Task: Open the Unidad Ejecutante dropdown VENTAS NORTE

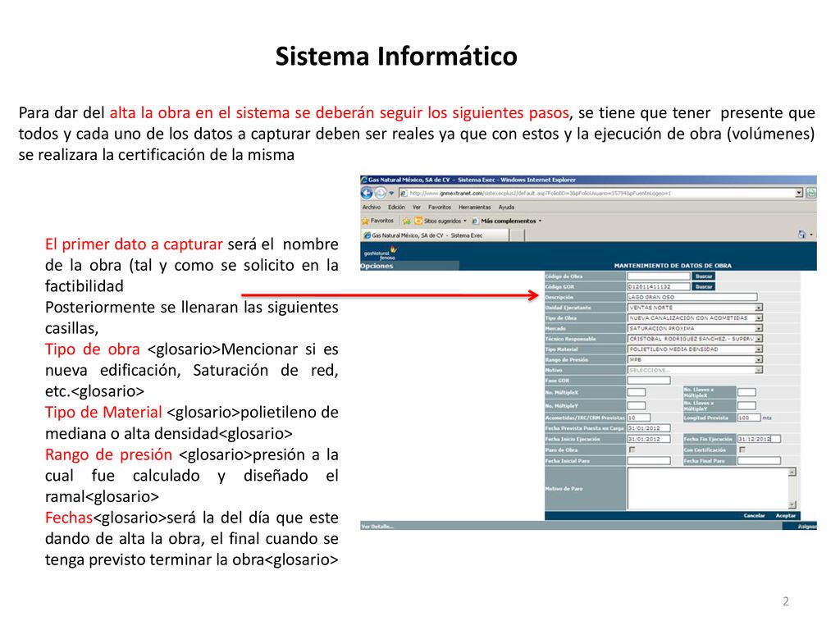Action: (x=695, y=308)
